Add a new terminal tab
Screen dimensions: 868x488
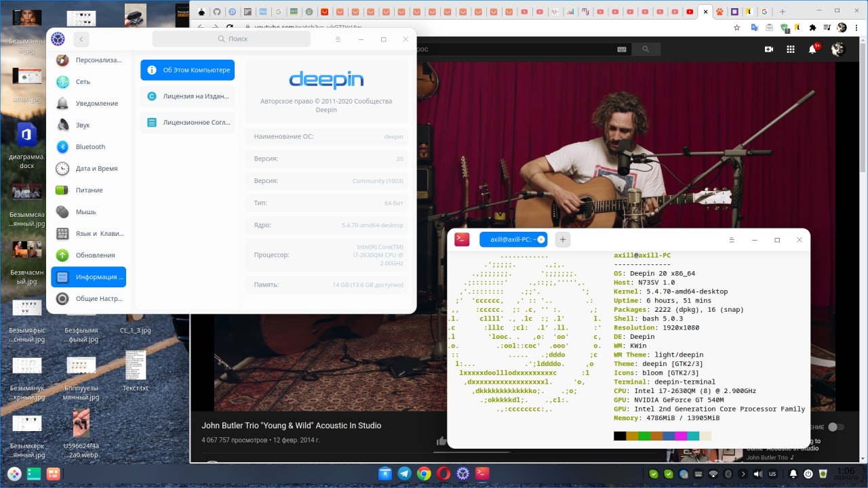pyautogui.click(x=562, y=239)
